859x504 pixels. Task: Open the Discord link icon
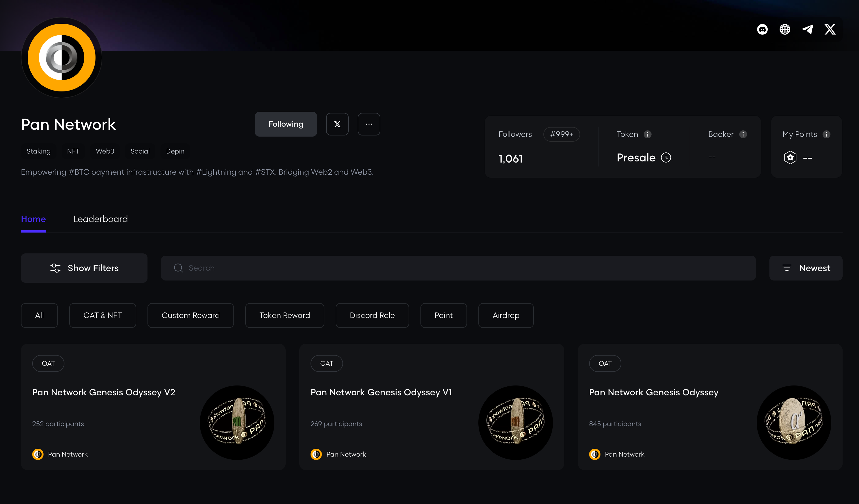click(x=762, y=30)
